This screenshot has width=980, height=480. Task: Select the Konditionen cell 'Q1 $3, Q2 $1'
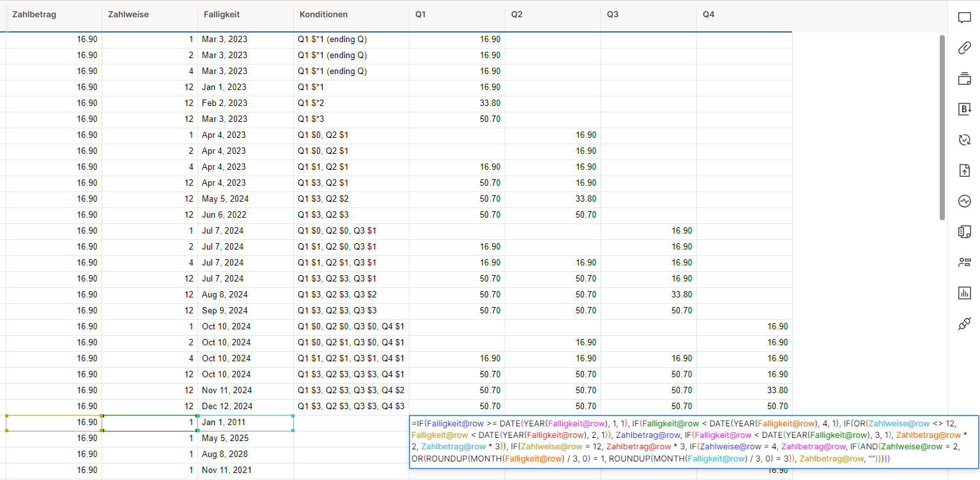pos(351,183)
